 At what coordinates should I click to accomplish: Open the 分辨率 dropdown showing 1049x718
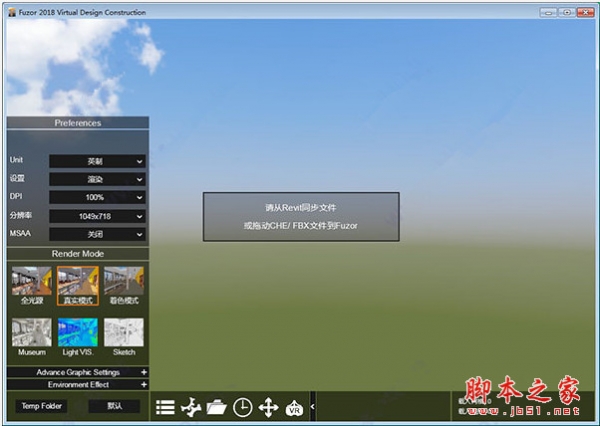(97, 216)
